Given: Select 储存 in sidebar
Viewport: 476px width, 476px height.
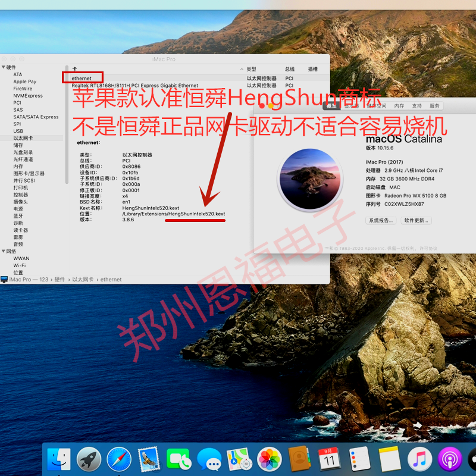Looking at the screenshot, I should point(18,145).
